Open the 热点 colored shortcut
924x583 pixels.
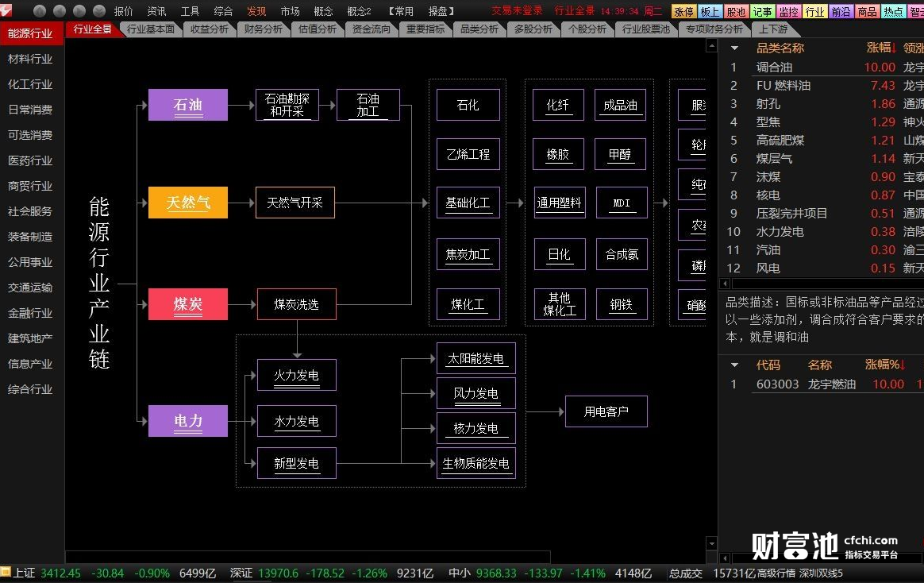pyautogui.click(x=893, y=11)
